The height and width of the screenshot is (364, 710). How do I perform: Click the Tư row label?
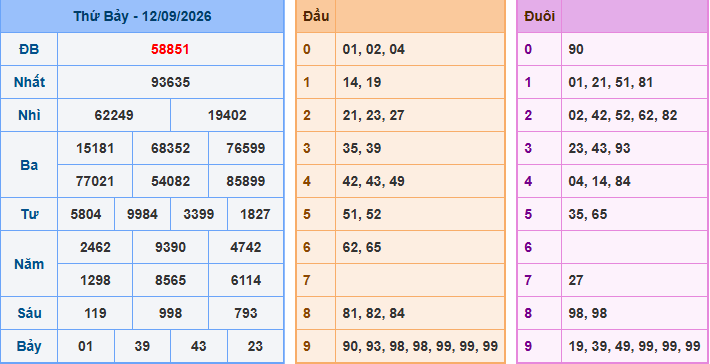[x=29, y=214]
